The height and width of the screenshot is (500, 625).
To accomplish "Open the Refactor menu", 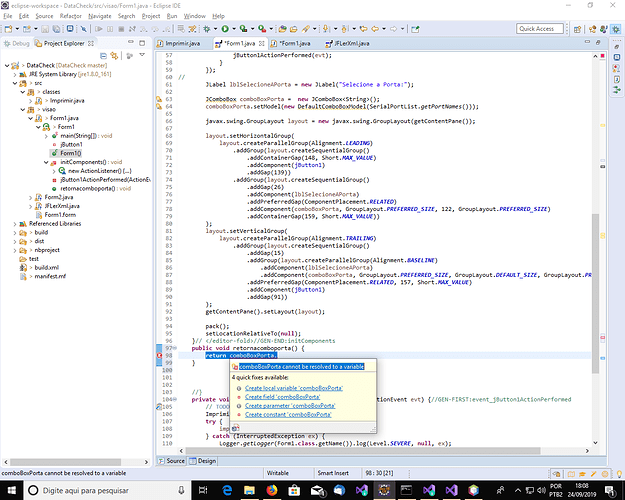I will tap(71, 16).
